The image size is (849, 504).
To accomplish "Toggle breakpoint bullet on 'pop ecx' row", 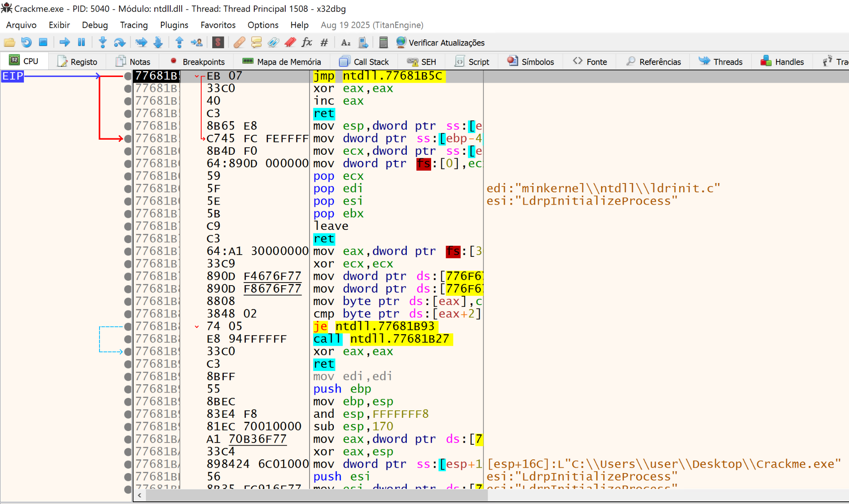I will click(128, 176).
